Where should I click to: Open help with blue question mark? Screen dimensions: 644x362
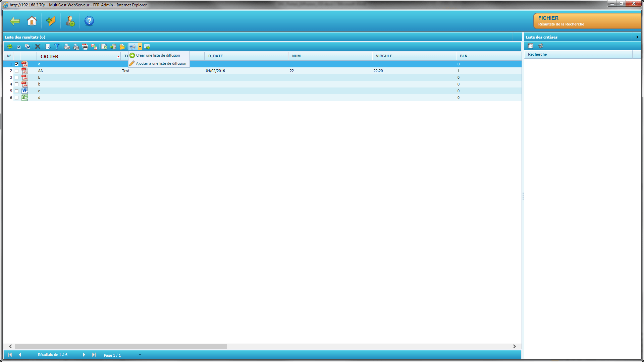89,21
